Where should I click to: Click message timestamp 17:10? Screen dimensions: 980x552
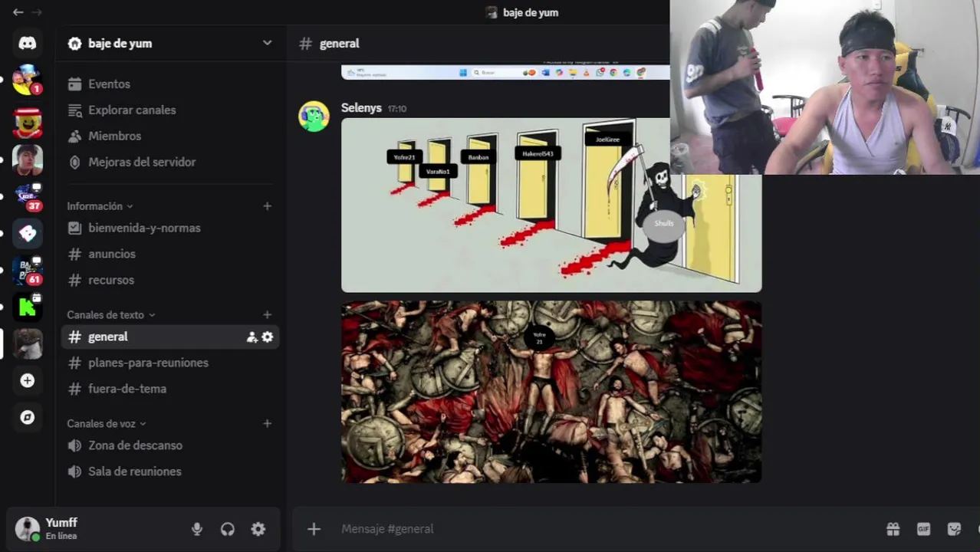397,109
